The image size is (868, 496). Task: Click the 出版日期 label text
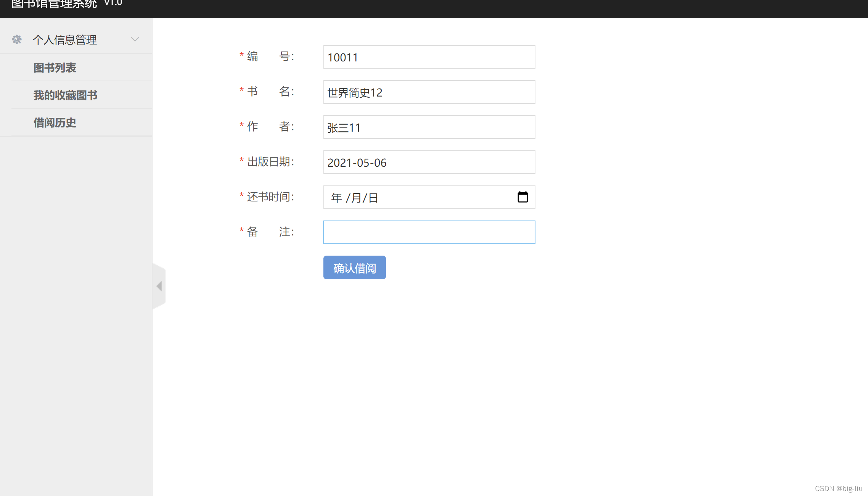click(x=270, y=162)
